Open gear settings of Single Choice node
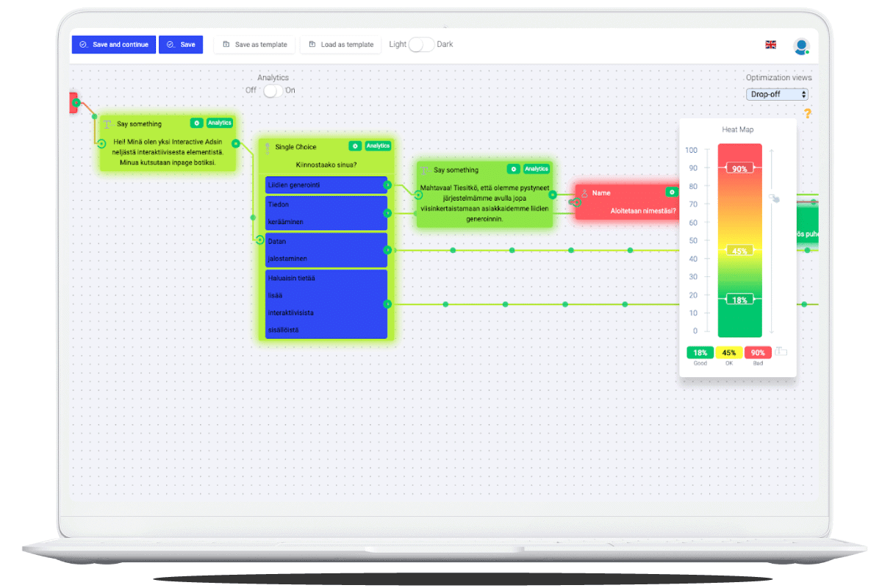Viewport: 882px width, 588px height. [x=355, y=146]
